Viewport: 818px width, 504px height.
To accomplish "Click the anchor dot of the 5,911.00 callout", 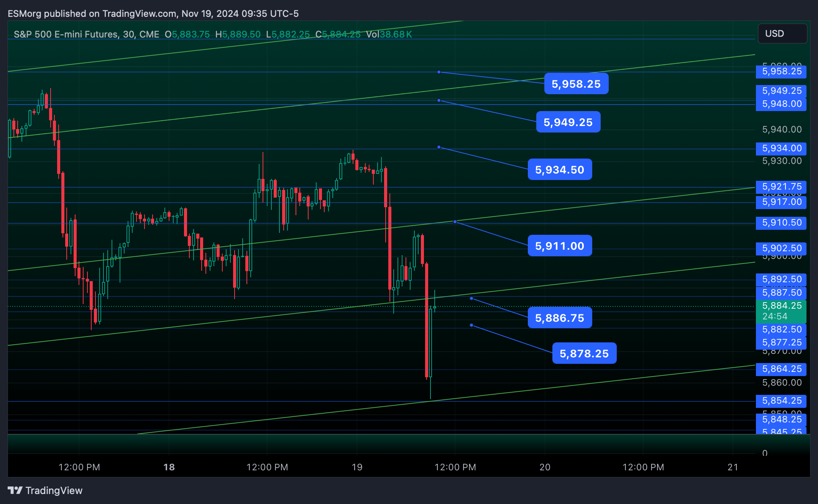I will (x=455, y=222).
